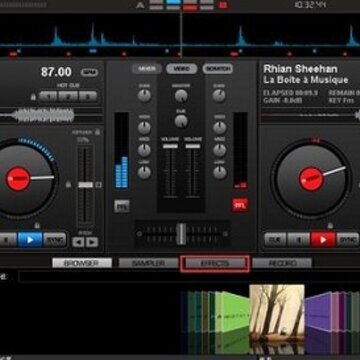Start the right deck with red play button

pos(323,240)
